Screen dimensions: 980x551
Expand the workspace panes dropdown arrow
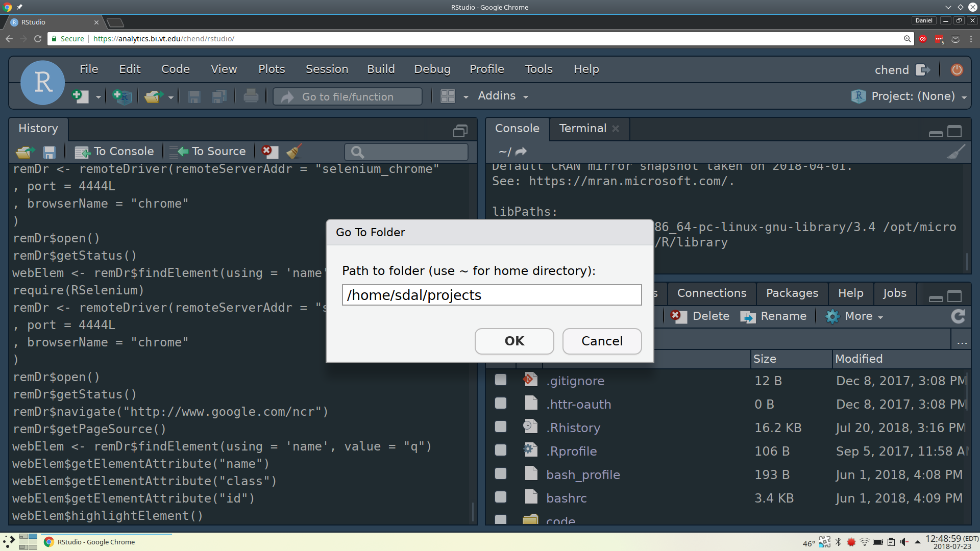coord(465,97)
